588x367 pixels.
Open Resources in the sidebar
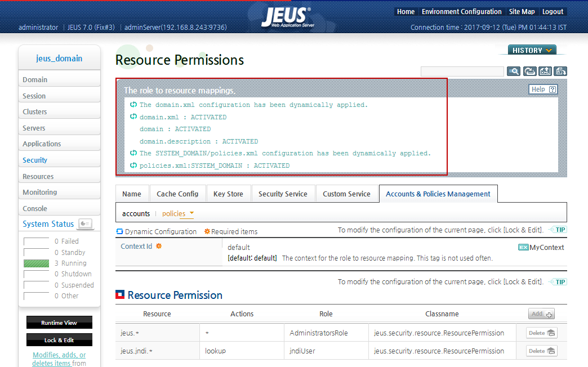coord(59,176)
